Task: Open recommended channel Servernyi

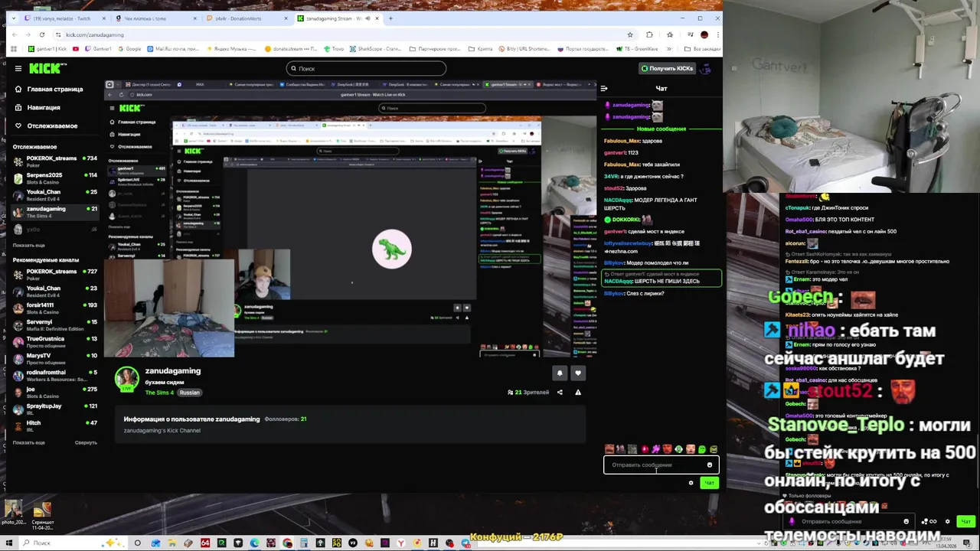Action: click(55, 324)
